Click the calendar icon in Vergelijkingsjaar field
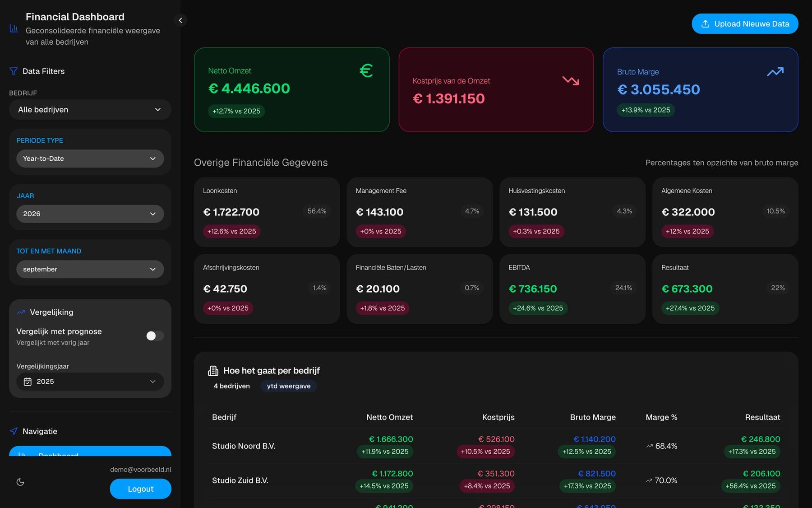812x508 pixels. tap(28, 382)
